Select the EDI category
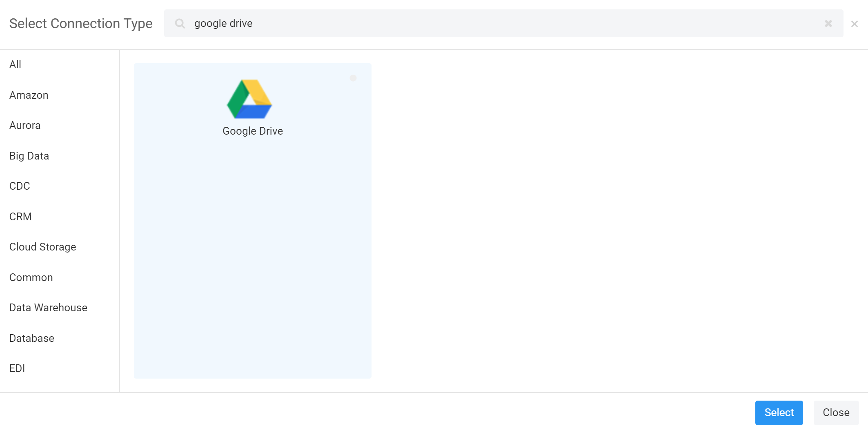This screenshot has width=868, height=430. [17, 368]
